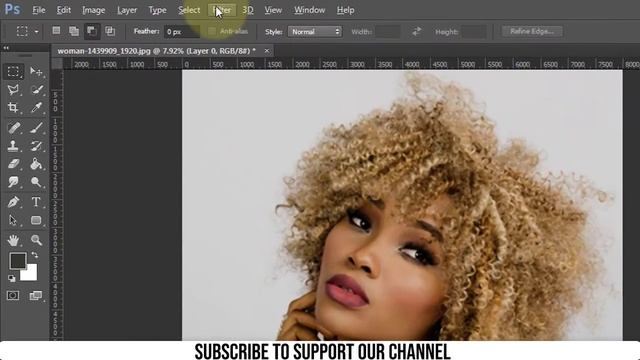Change the screen mode
640x360 pixels.
point(36,296)
